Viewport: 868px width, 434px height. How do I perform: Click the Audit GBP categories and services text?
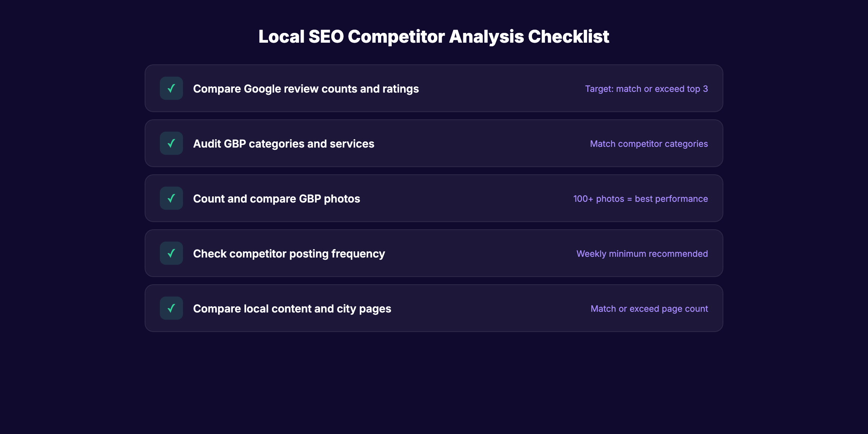284,143
